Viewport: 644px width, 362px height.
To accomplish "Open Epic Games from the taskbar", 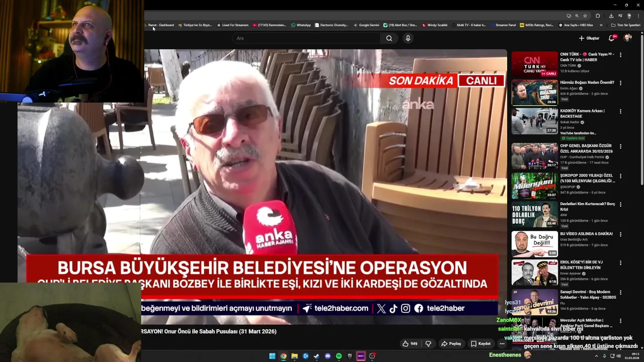I will point(350,356).
